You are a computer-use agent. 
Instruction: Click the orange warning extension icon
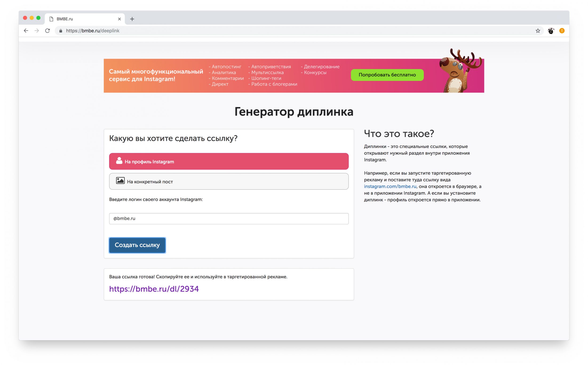point(562,31)
